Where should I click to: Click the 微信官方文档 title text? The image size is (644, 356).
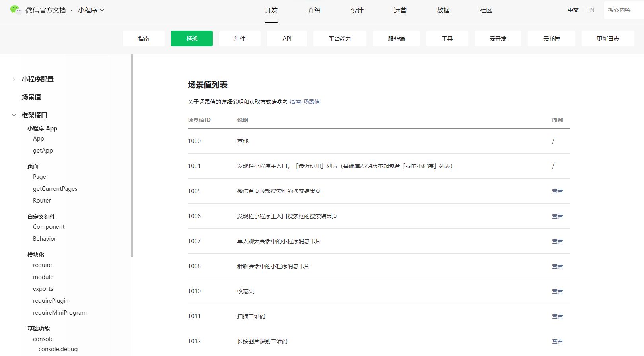tap(46, 10)
